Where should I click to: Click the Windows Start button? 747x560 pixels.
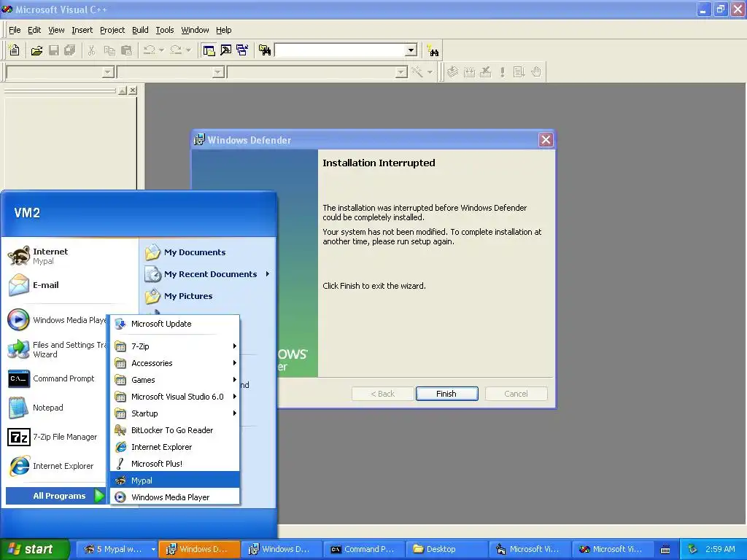(x=34, y=549)
